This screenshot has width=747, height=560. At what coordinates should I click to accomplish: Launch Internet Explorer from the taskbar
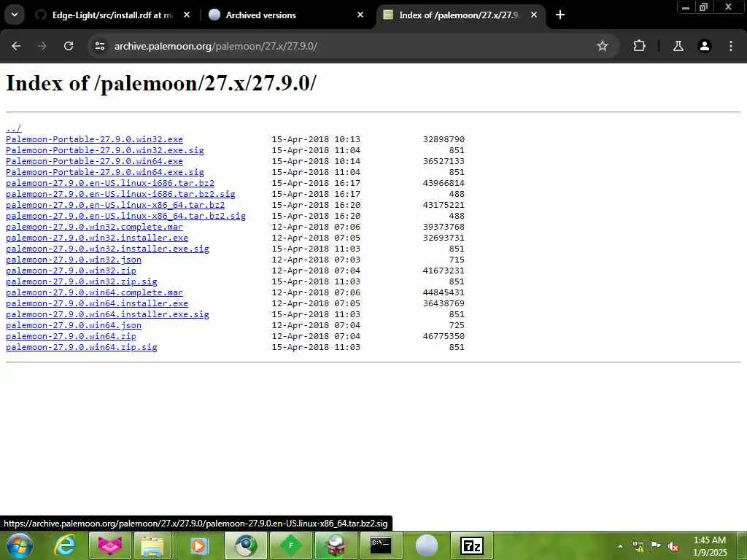click(64, 545)
